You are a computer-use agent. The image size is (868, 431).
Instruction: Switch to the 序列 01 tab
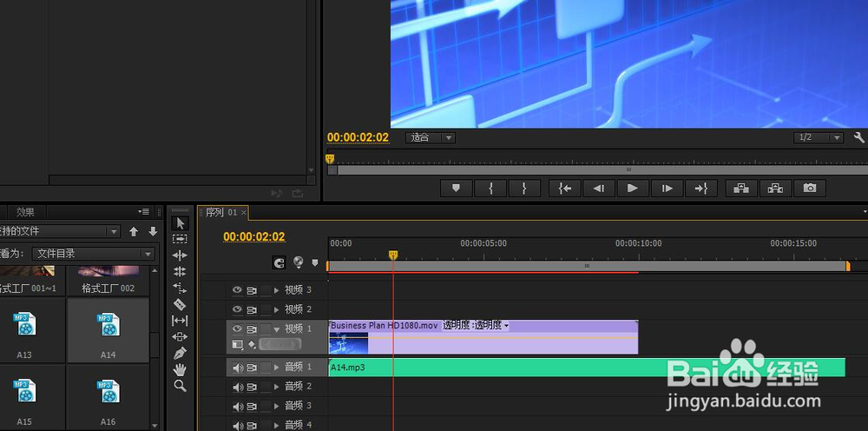pyautogui.click(x=220, y=213)
